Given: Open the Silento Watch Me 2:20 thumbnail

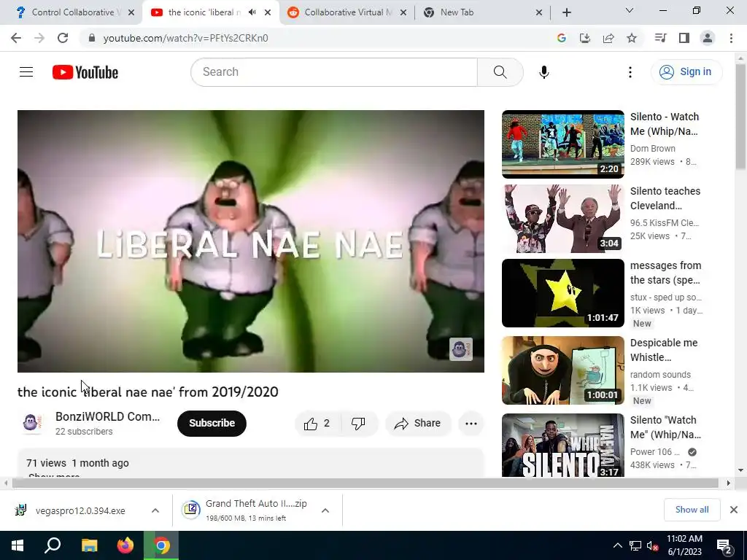Looking at the screenshot, I should (x=562, y=144).
